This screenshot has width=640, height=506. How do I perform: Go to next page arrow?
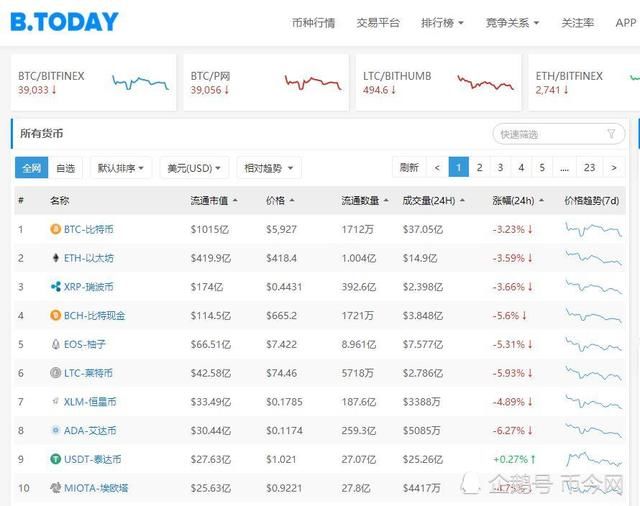613,167
